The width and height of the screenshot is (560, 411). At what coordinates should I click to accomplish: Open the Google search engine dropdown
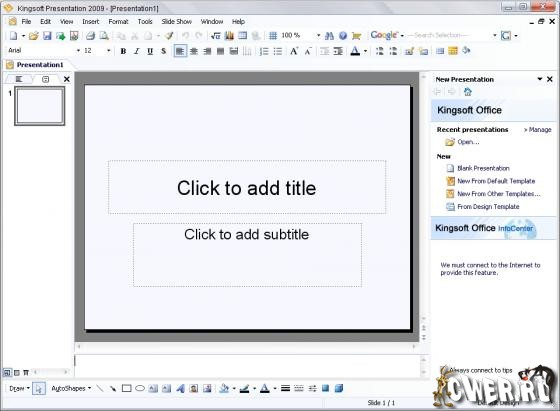(402, 36)
